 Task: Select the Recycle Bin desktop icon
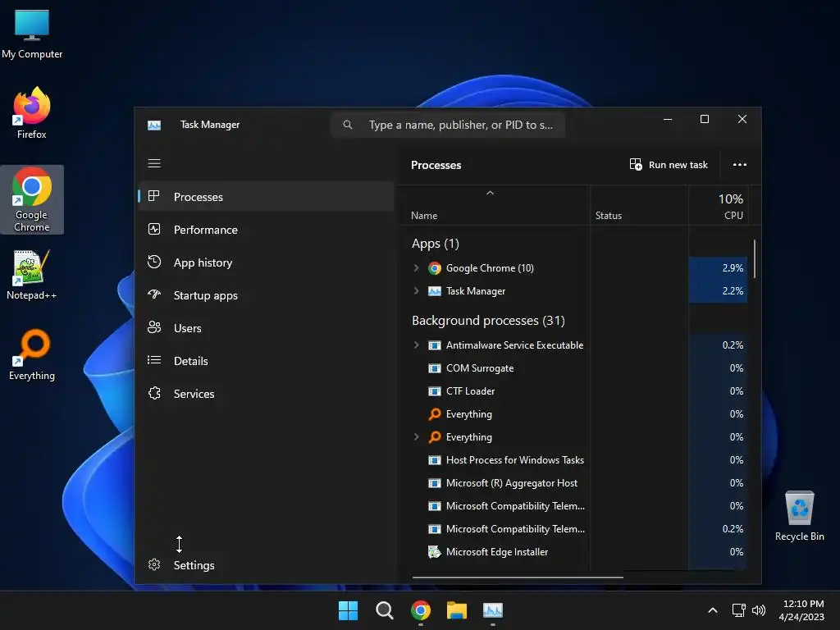point(799,516)
